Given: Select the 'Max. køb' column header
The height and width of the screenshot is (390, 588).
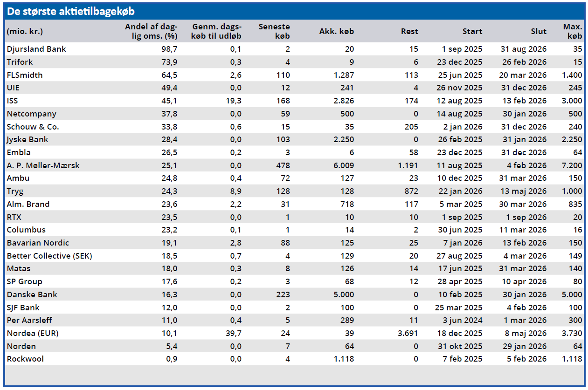Looking at the screenshot, I should click(x=572, y=31).
